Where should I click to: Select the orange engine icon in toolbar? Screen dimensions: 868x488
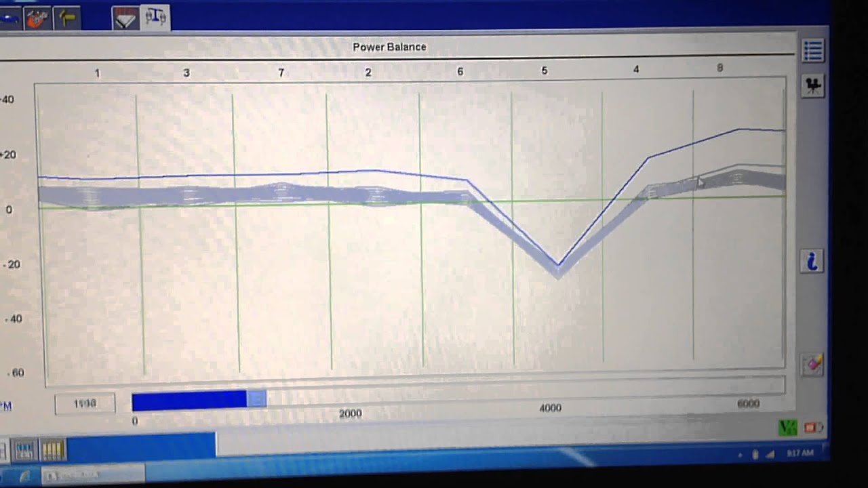(x=37, y=18)
